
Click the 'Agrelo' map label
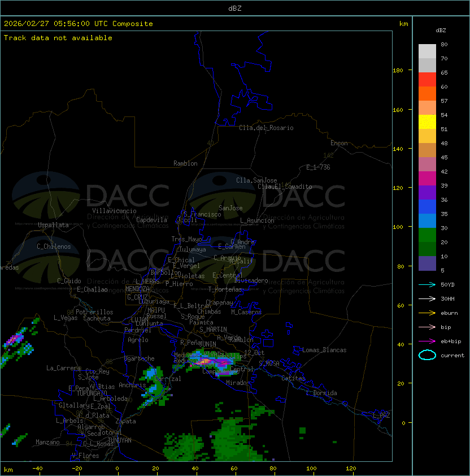[138, 340]
